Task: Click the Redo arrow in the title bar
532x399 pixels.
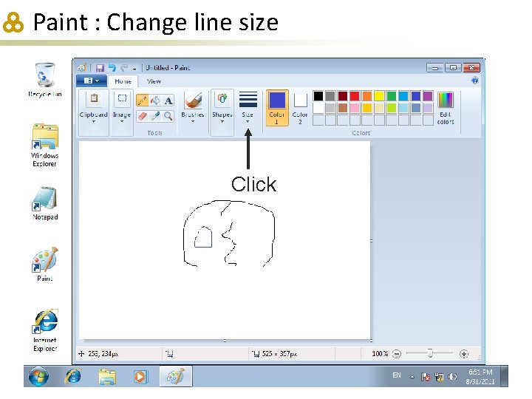Action: point(124,68)
